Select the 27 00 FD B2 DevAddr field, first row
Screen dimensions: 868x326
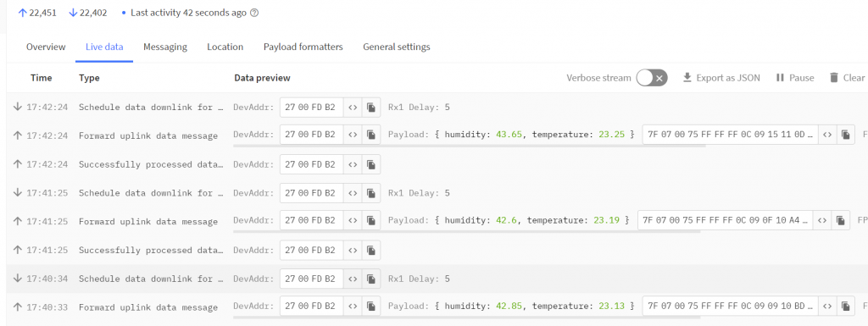click(312, 108)
